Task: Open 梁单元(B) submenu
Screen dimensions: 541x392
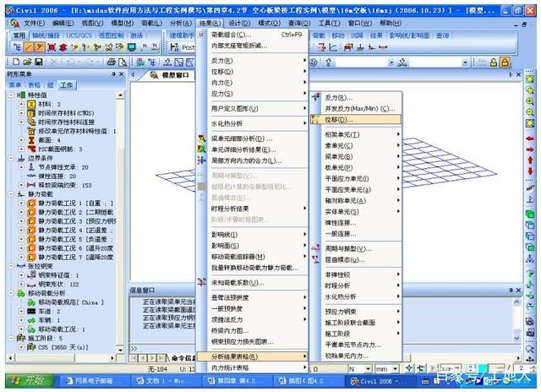Action: pyautogui.click(x=356, y=156)
